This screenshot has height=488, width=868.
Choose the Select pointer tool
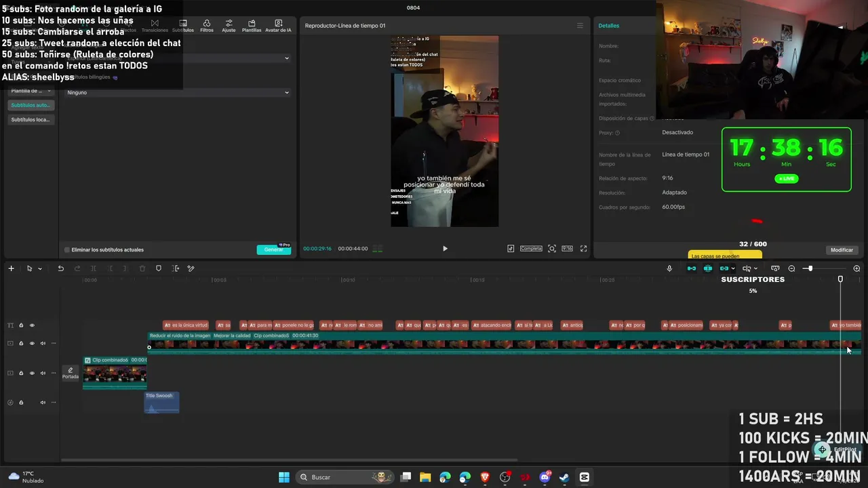29,268
